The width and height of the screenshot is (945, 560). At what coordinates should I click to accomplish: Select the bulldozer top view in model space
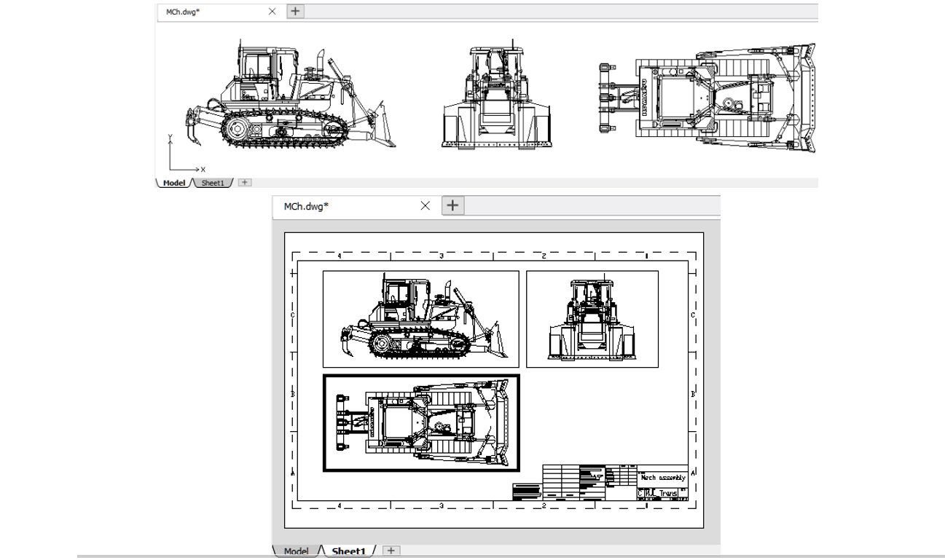tap(707, 98)
